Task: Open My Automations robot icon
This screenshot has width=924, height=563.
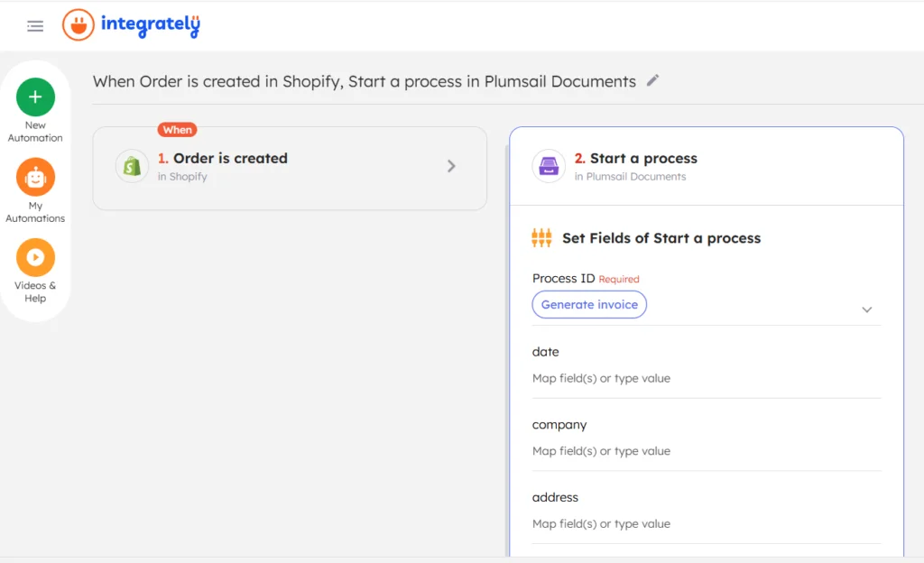Action: coord(35,177)
